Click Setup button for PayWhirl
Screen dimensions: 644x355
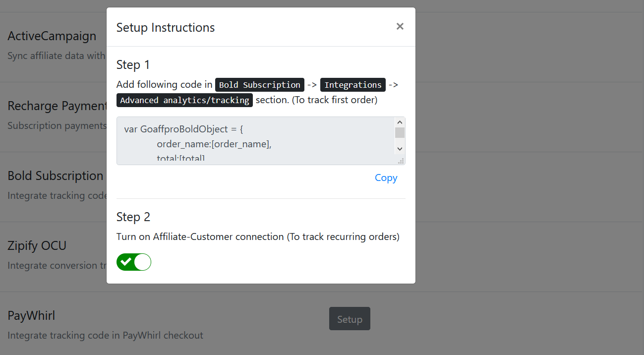pyautogui.click(x=350, y=319)
